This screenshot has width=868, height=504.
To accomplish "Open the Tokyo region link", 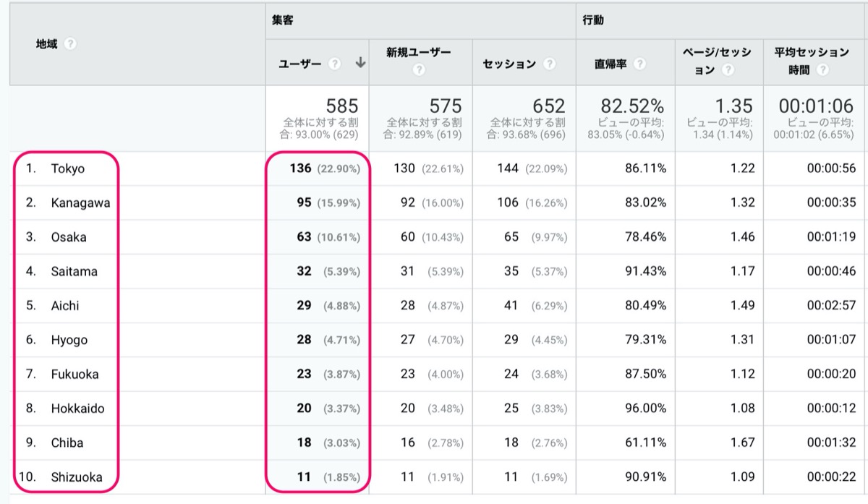I will coord(67,168).
